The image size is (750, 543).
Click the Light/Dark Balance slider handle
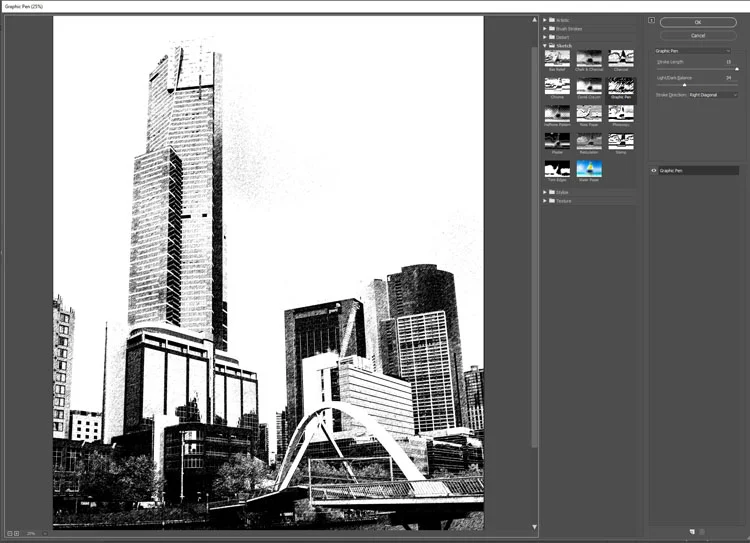(684, 85)
